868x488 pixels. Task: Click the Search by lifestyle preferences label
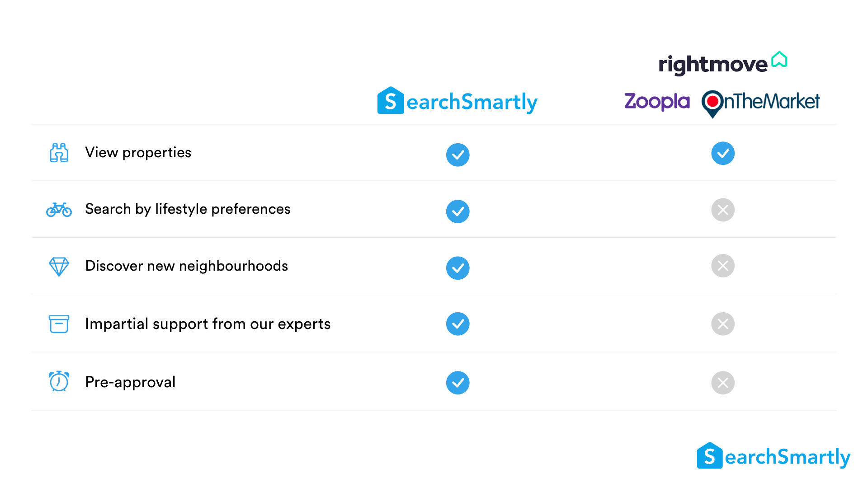(x=188, y=209)
